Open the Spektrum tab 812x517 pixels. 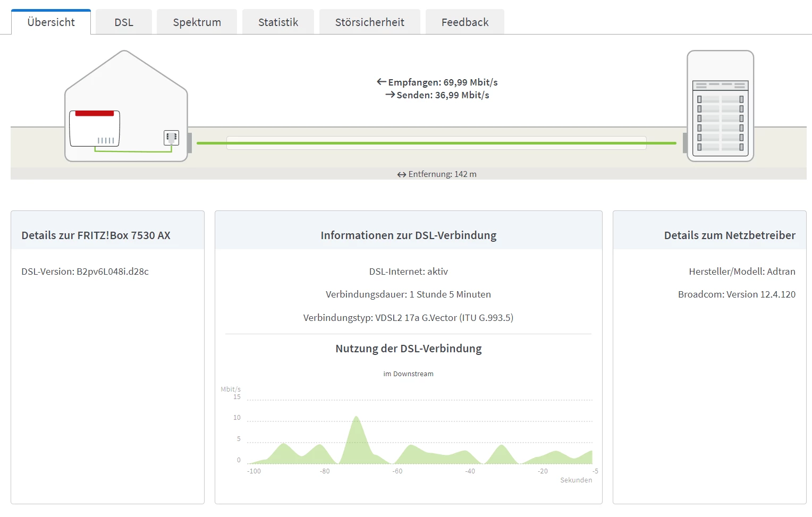[197, 22]
